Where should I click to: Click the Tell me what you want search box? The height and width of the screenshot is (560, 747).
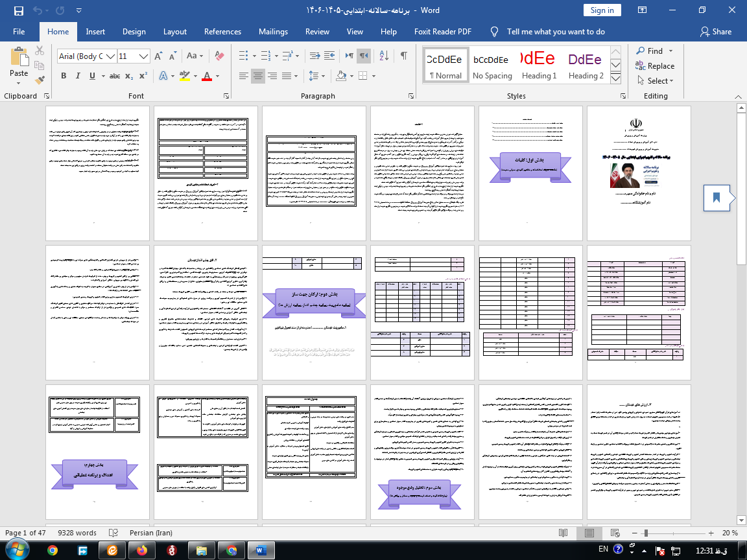click(556, 31)
